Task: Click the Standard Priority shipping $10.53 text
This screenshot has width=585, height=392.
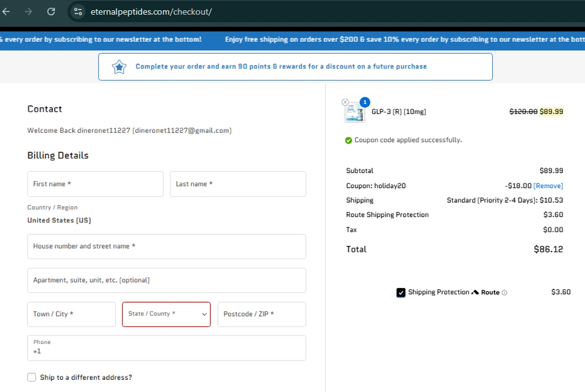Action: point(505,200)
